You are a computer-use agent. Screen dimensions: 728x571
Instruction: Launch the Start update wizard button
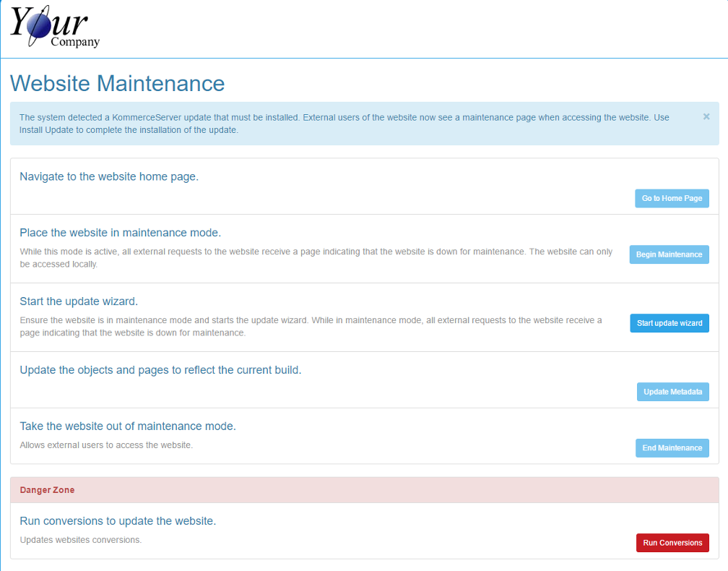point(669,323)
